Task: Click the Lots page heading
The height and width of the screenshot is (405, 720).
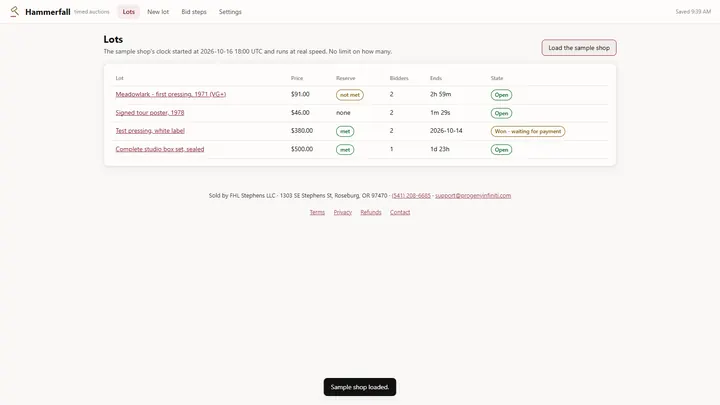Action: point(113,39)
